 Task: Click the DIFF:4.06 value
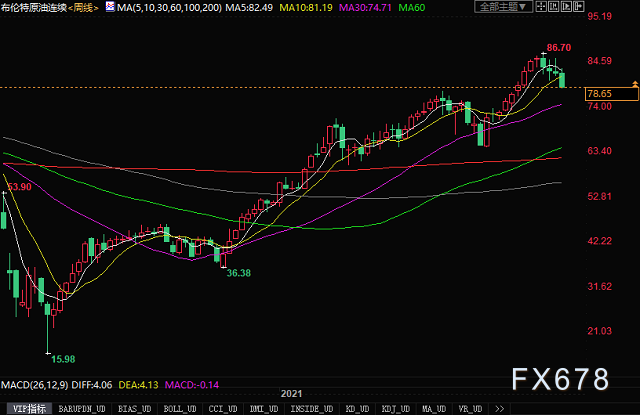click(92, 385)
